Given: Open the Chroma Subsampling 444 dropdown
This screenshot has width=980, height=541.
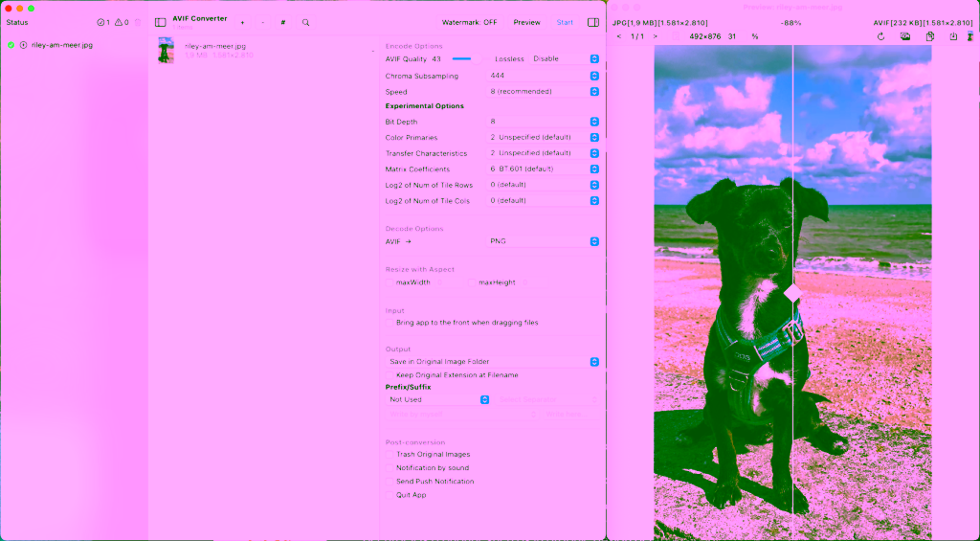Looking at the screenshot, I should (x=543, y=76).
